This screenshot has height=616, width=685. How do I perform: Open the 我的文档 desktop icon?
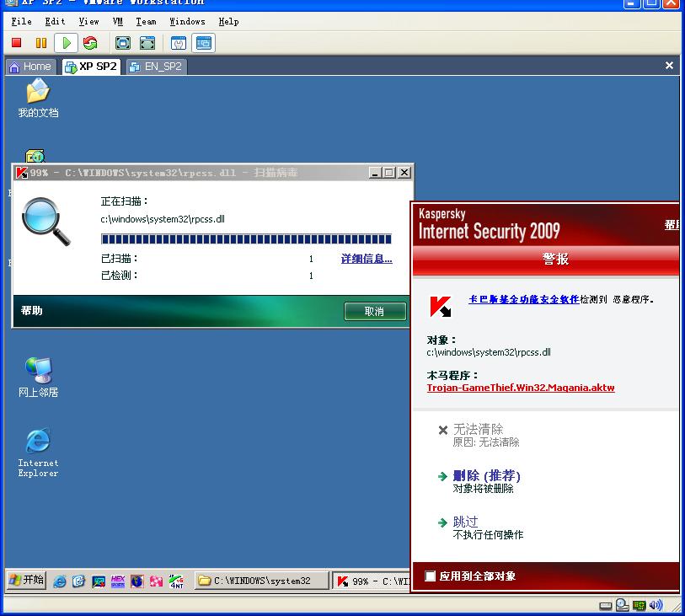coord(38,98)
